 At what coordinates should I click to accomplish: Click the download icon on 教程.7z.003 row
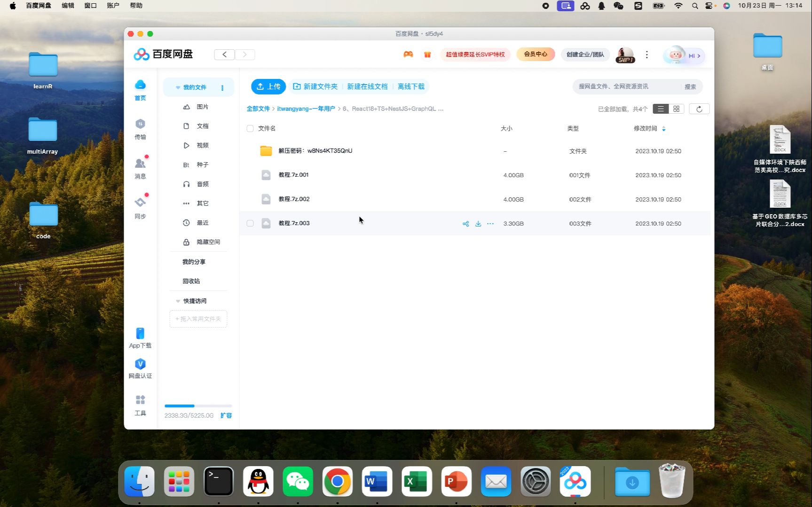click(x=478, y=224)
